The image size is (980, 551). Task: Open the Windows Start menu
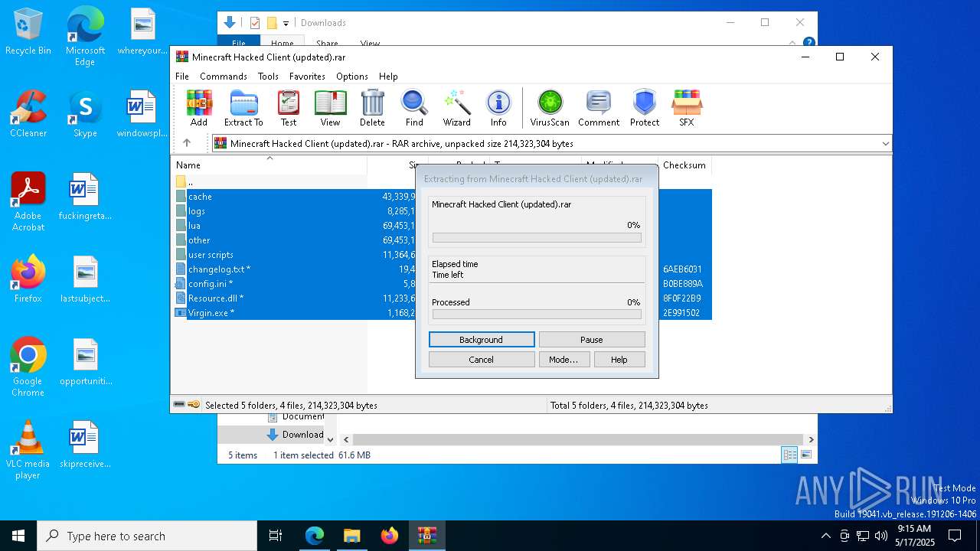tap(18, 536)
